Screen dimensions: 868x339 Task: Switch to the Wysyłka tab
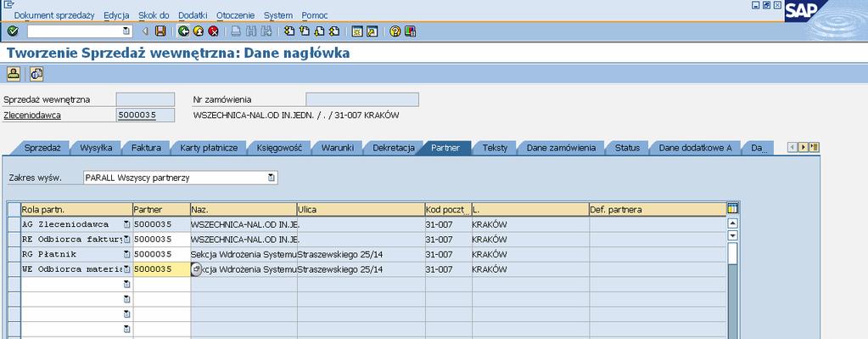click(96, 148)
